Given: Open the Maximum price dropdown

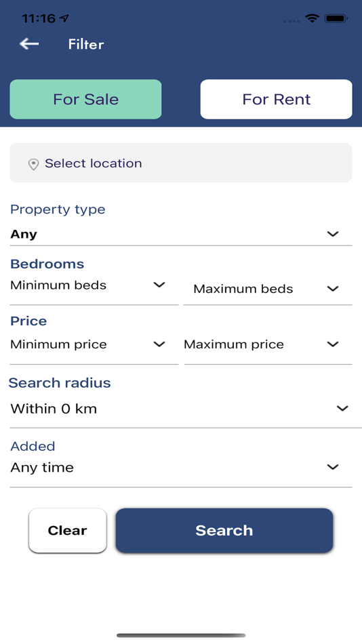Looking at the screenshot, I should tap(268, 344).
